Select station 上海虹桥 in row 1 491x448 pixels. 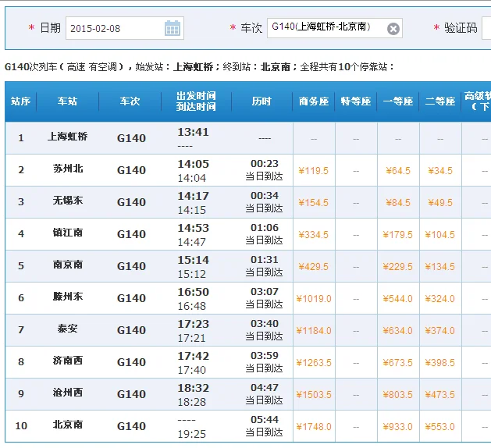[67, 137]
